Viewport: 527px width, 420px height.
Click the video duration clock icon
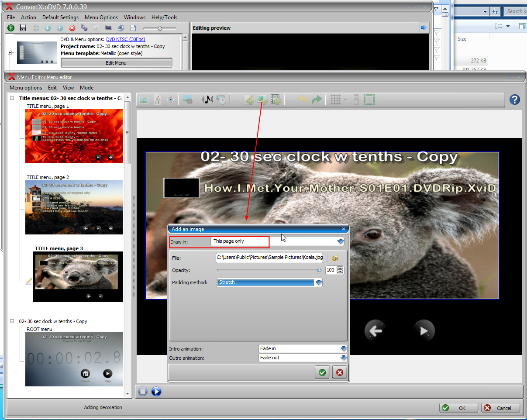pos(221,100)
